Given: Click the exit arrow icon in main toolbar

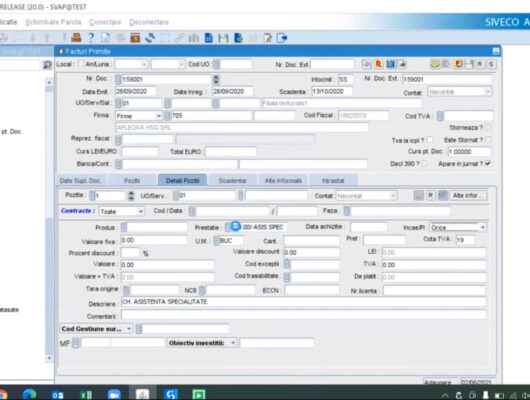Looking at the screenshot, I should click(x=282, y=38).
